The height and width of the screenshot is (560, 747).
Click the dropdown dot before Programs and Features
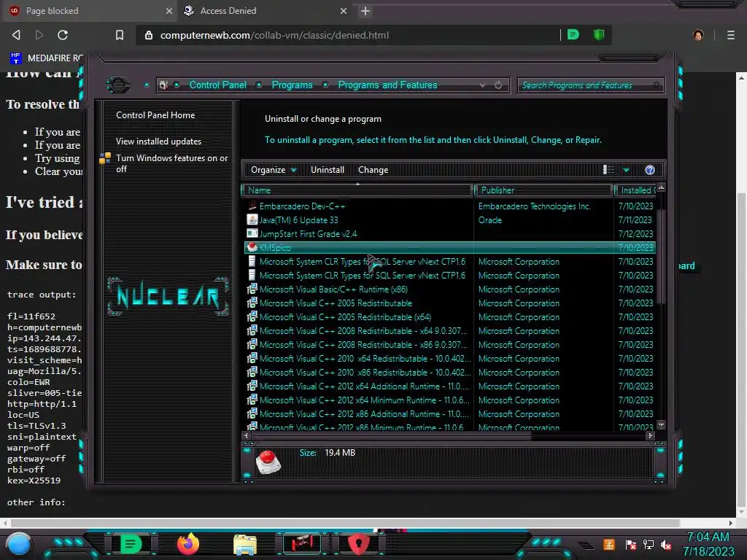point(325,85)
